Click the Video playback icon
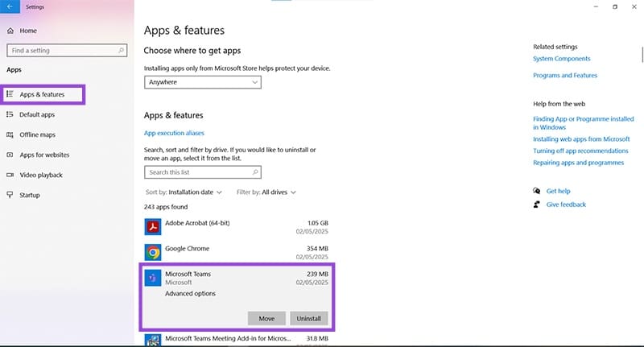Screen dimensions: 644x347 tap(10, 175)
